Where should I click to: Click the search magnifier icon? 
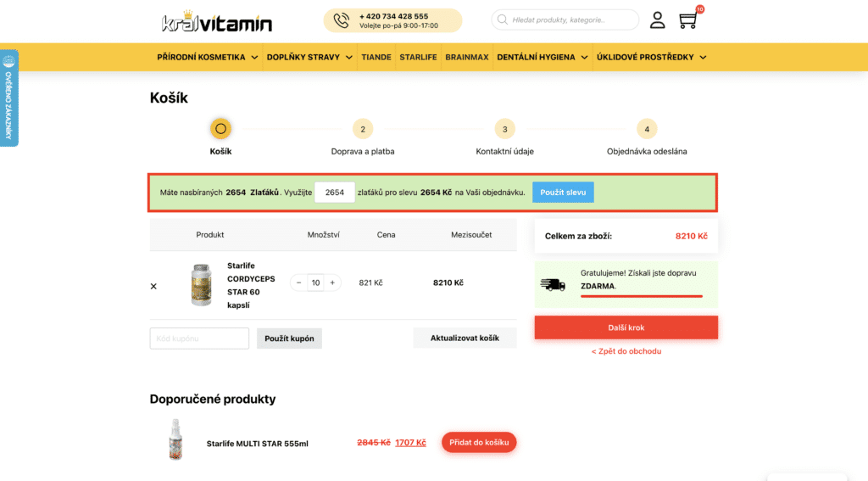click(x=502, y=20)
